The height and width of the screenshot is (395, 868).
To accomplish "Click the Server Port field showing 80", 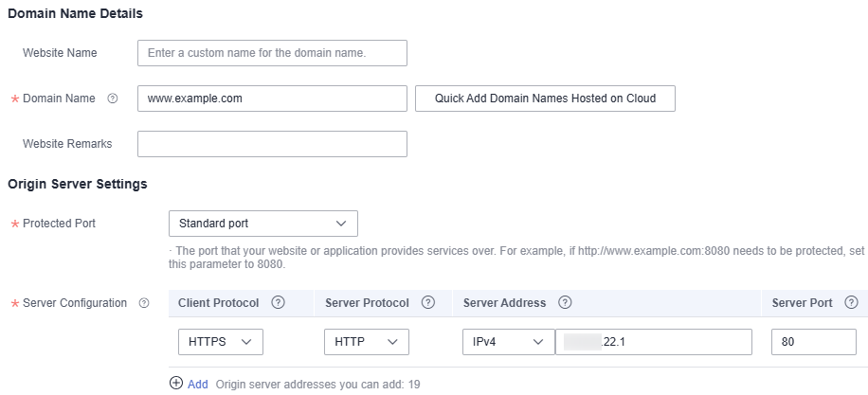I will (x=814, y=342).
